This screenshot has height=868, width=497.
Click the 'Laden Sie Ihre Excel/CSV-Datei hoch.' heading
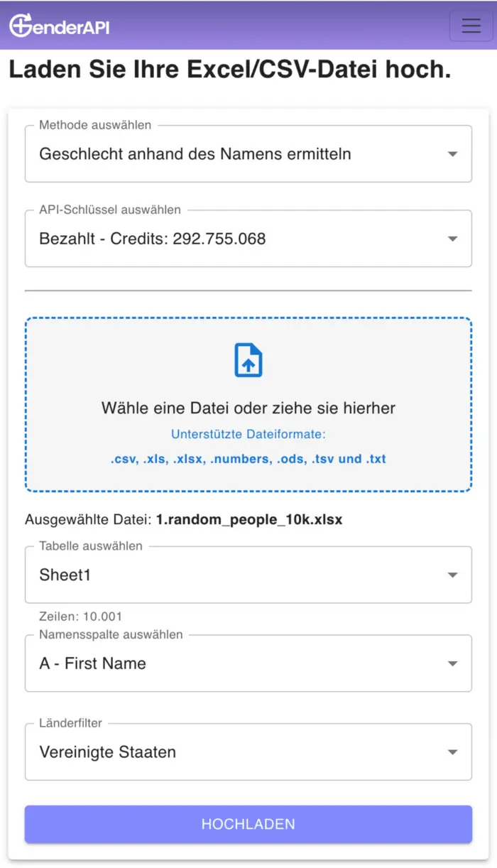coord(229,70)
